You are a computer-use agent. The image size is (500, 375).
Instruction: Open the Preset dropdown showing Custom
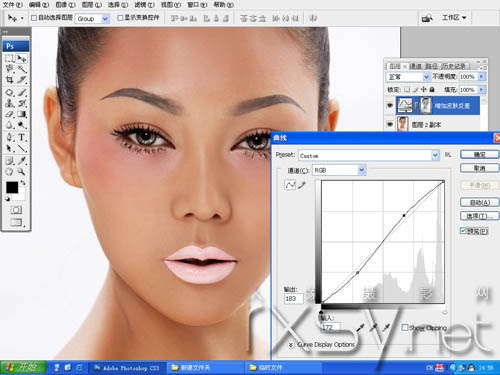coord(369,155)
